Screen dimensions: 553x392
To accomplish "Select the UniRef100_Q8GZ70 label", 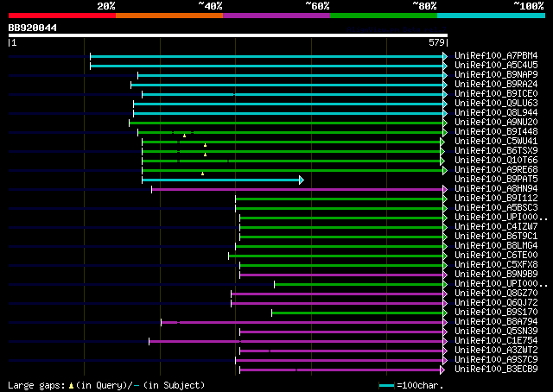I will click(496, 294).
